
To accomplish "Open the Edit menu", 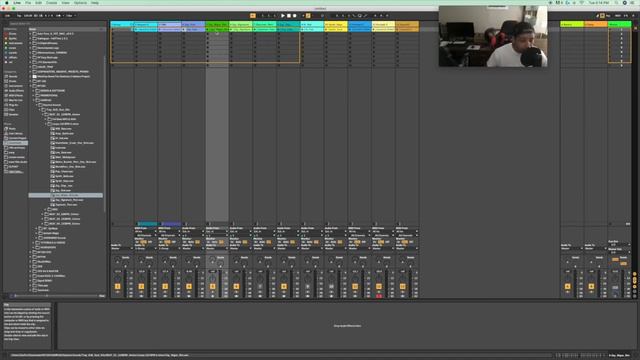I will pos(38,2).
